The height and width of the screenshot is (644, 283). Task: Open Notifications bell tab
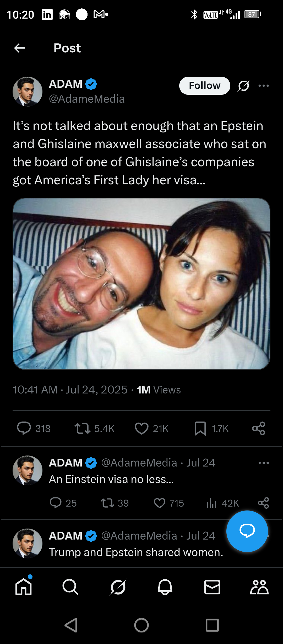click(165, 587)
